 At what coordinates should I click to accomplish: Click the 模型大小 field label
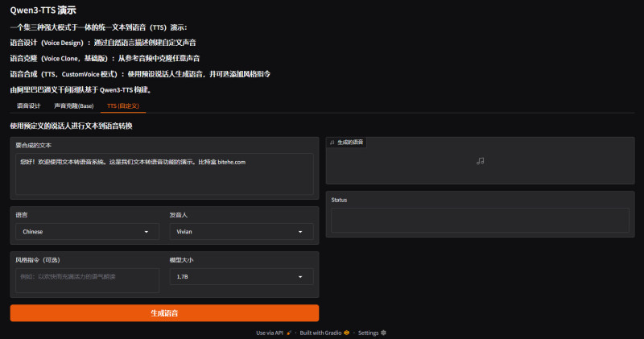(x=181, y=260)
